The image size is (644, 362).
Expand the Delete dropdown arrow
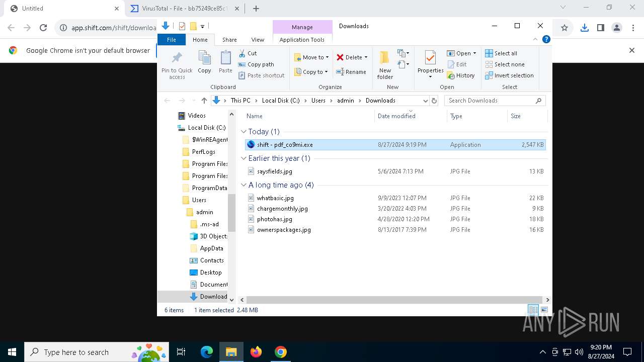(x=366, y=57)
